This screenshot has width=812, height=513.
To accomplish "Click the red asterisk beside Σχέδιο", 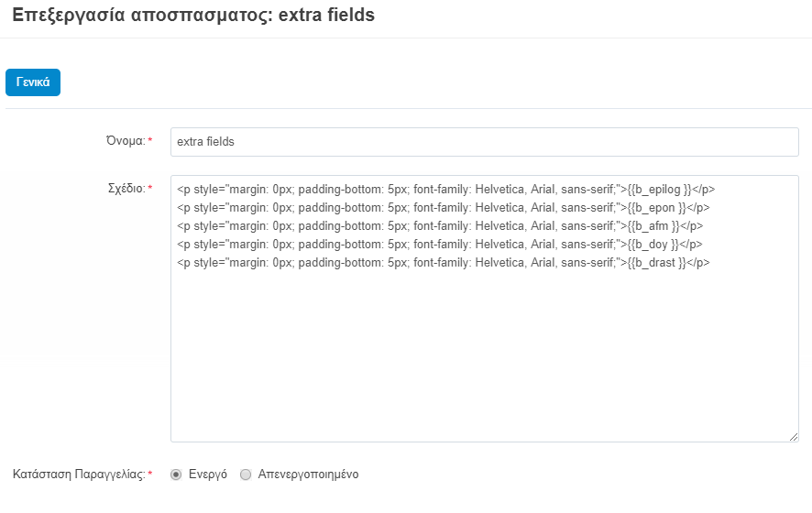I will click(x=150, y=188).
